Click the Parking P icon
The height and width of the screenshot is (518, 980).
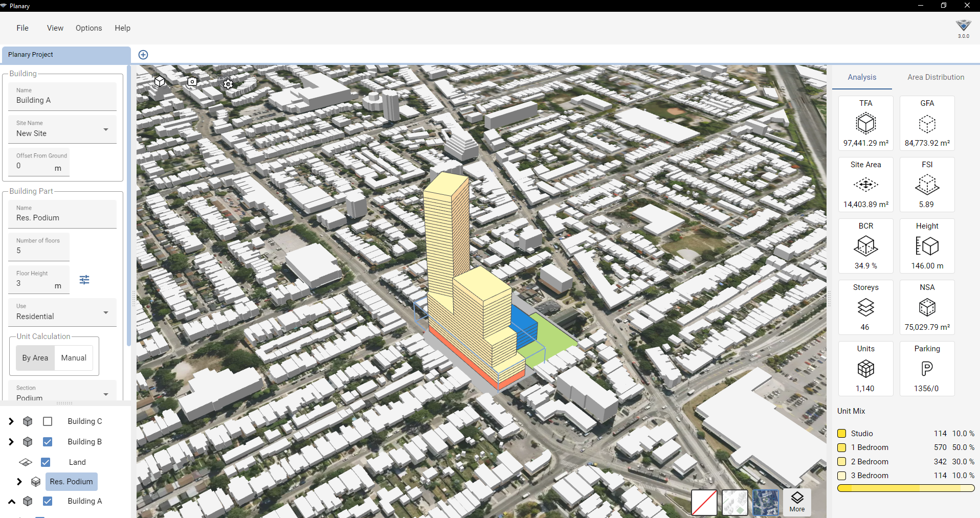click(x=927, y=369)
